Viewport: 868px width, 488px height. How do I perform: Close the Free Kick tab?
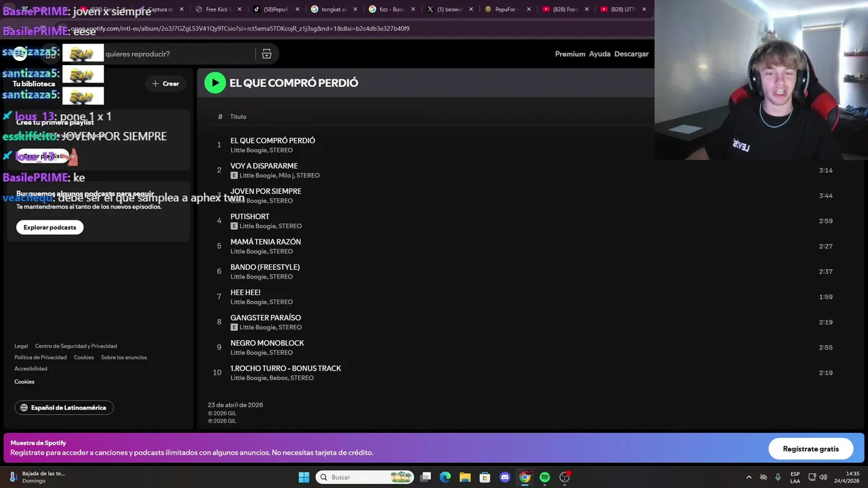point(239,9)
